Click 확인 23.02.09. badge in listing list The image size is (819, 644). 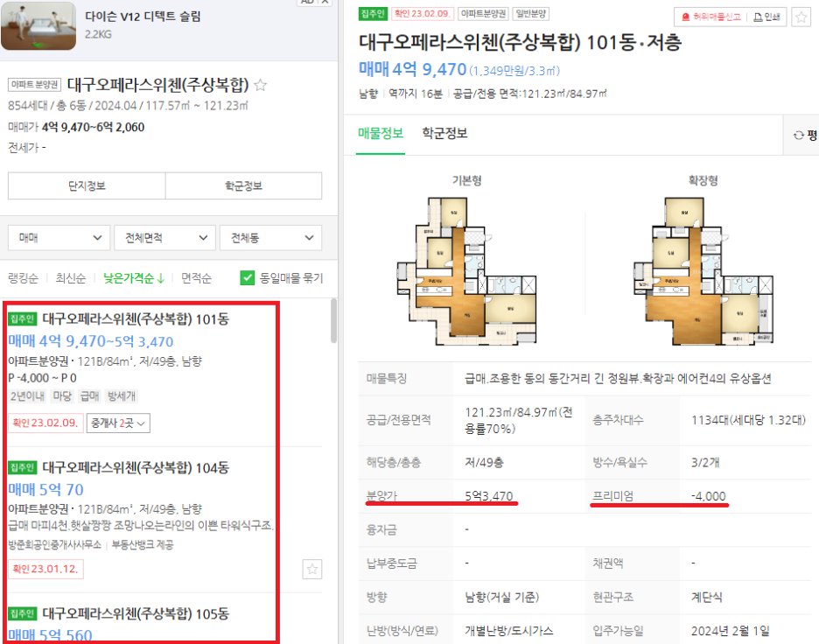45,423
